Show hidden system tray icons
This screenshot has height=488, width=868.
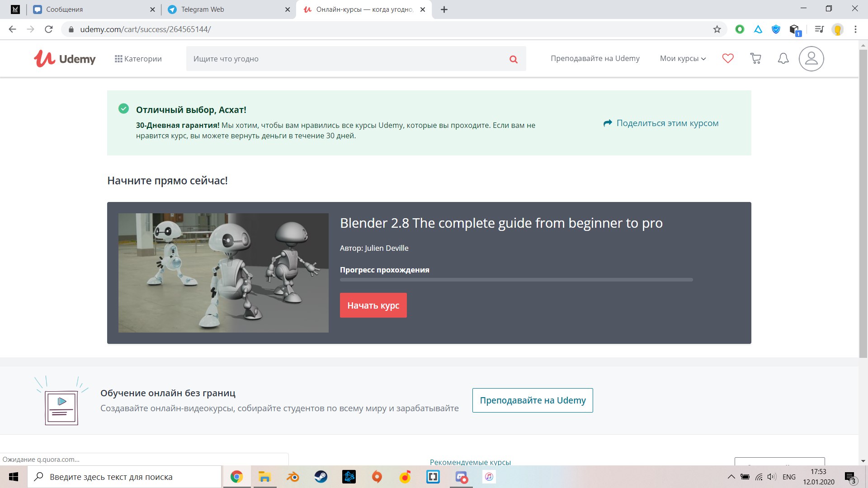[731, 477]
